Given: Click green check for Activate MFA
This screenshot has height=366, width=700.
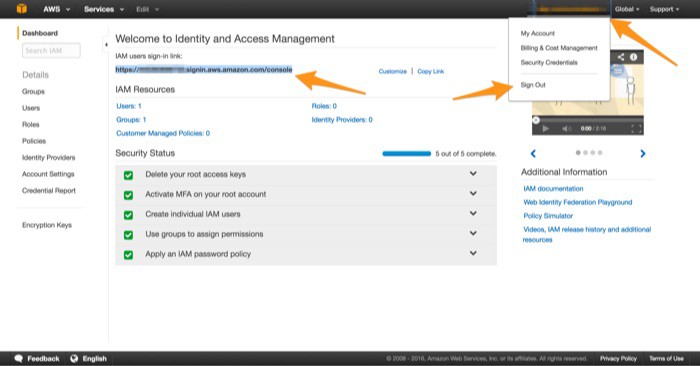Looking at the screenshot, I should click(x=129, y=195).
